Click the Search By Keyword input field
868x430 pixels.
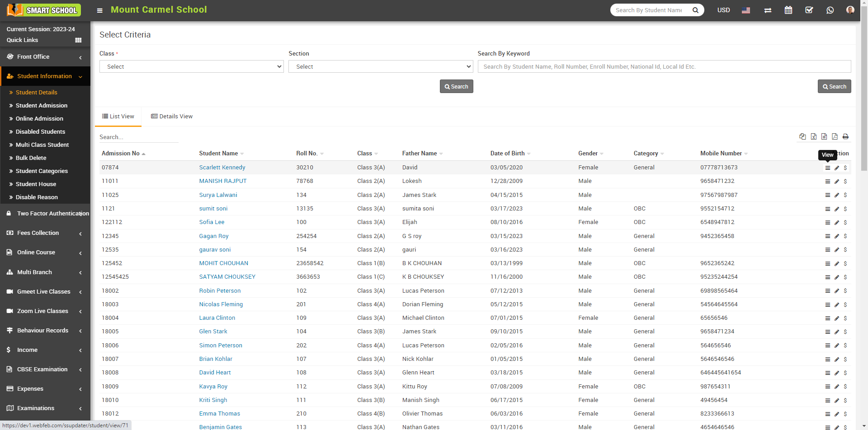click(664, 66)
